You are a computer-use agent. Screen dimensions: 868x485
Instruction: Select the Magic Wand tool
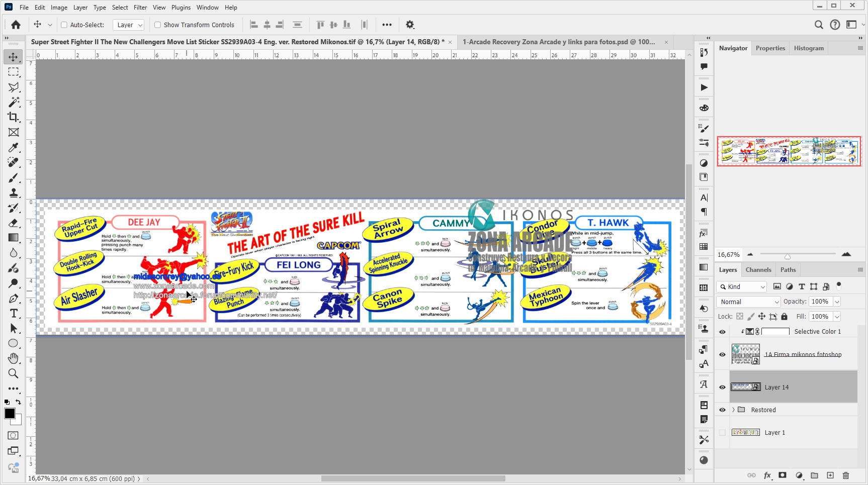[14, 102]
